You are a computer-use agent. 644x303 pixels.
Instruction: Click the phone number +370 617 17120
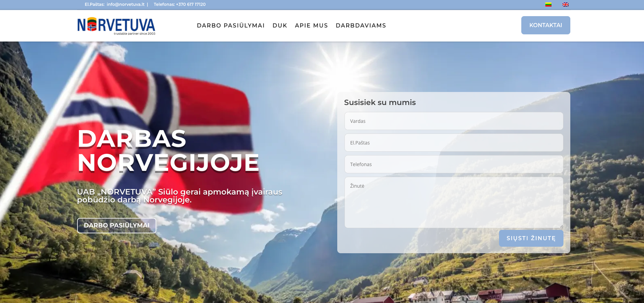[x=191, y=4]
